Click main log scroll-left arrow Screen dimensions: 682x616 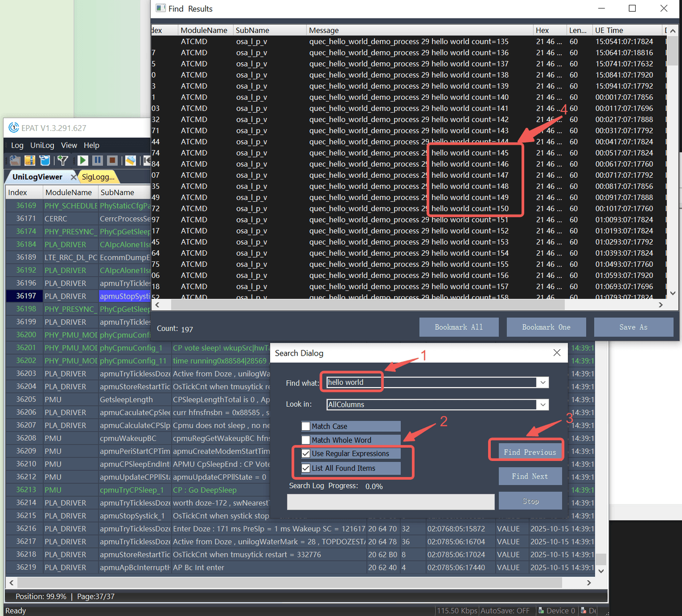pyautogui.click(x=12, y=582)
